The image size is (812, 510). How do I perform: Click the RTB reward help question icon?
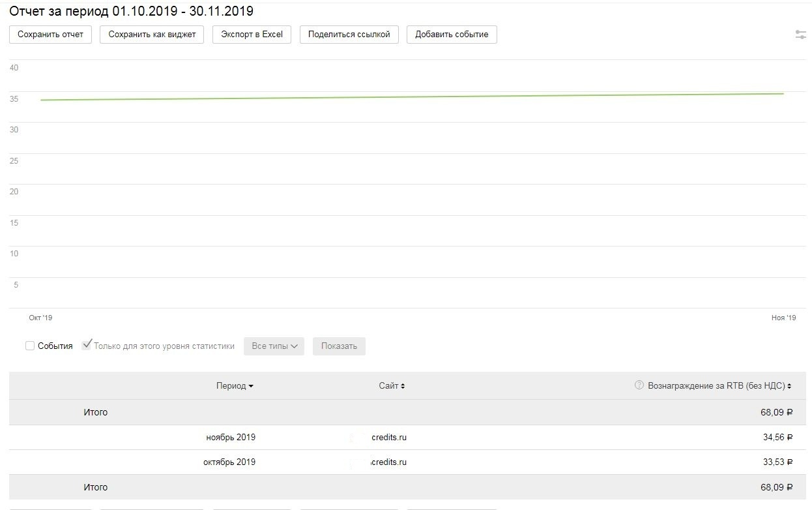click(x=639, y=385)
